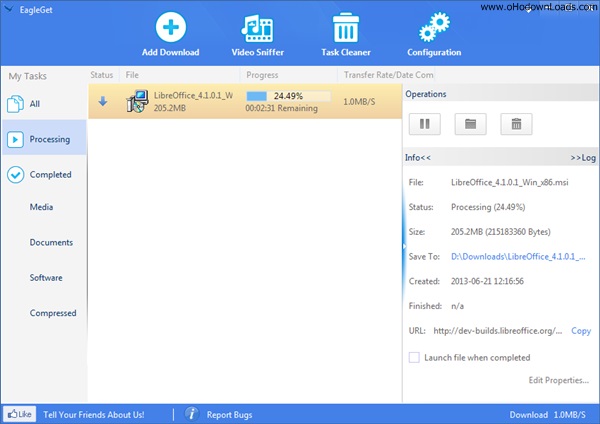Select the LibreOffice_4.1.0.1 download row
Screen dimensions: 600x424
(x=245, y=101)
